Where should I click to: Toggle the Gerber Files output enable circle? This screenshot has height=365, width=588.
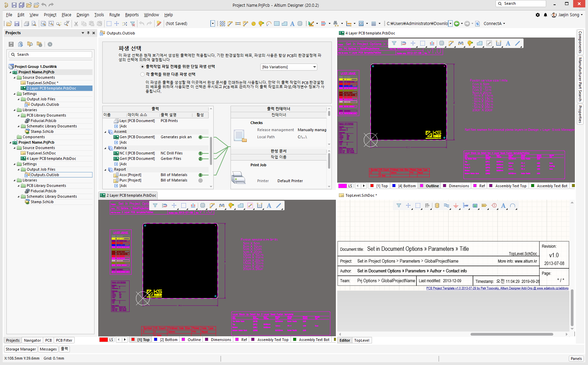200,159
